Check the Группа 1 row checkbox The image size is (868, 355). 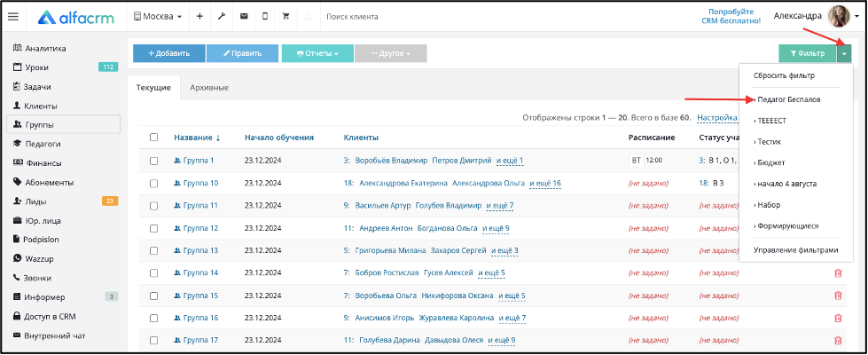(x=154, y=161)
